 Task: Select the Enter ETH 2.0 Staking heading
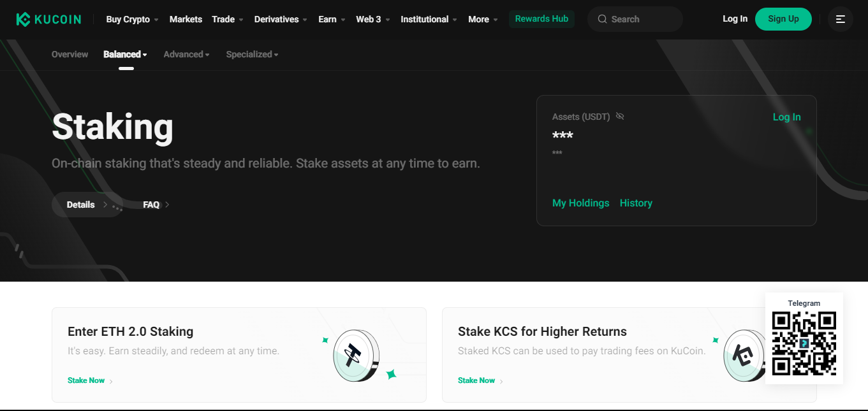click(130, 331)
